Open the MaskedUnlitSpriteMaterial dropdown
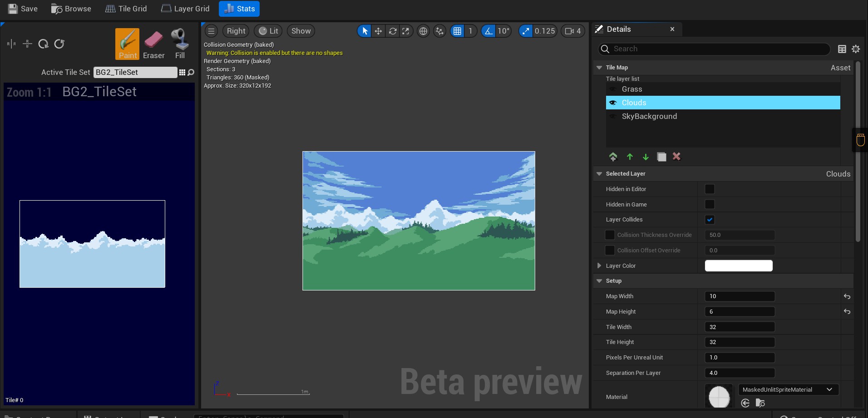The width and height of the screenshot is (868, 418). click(788, 389)
